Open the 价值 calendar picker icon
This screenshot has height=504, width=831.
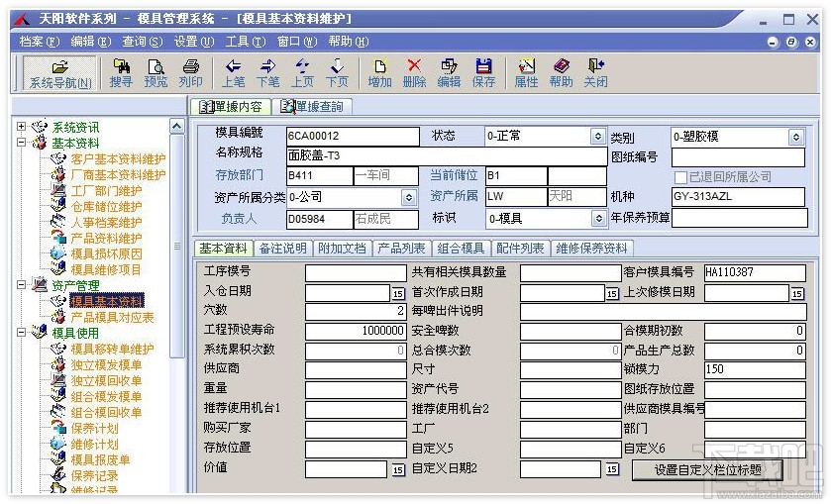coord(398,469)
